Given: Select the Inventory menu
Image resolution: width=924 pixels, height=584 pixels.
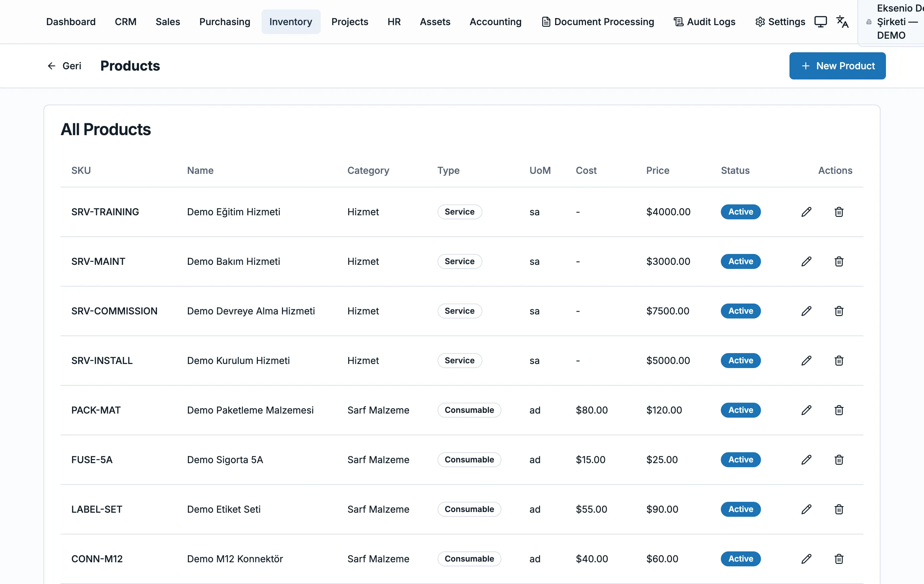Looking at the screenshot, I should coord(290,22).
